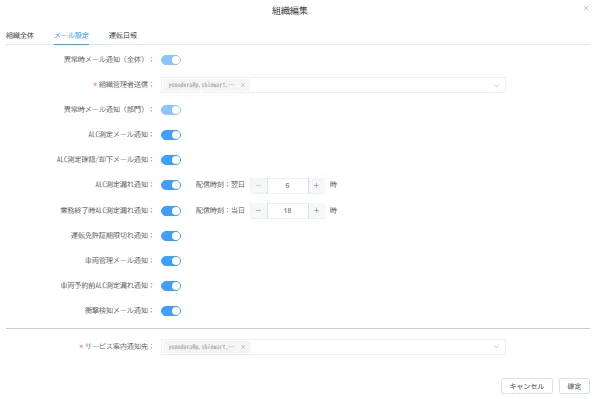Screen dimensions: 596x399
Task: Toggle ALC測定確認/却下メール通知 switch
Action: pyautogui.click(x=171, y=160)
